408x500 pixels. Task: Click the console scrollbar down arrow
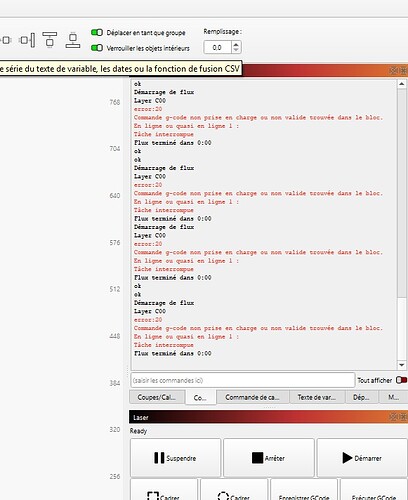(402, 365)
